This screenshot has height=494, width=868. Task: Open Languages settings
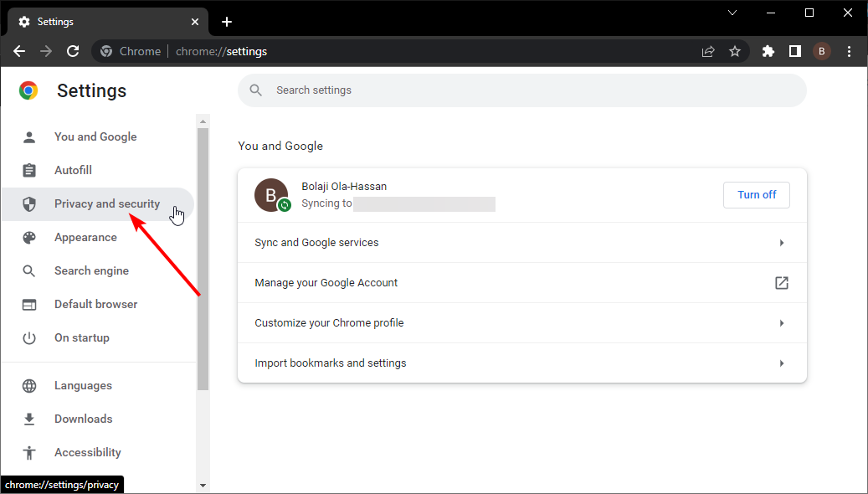click(x=98, y=386)
